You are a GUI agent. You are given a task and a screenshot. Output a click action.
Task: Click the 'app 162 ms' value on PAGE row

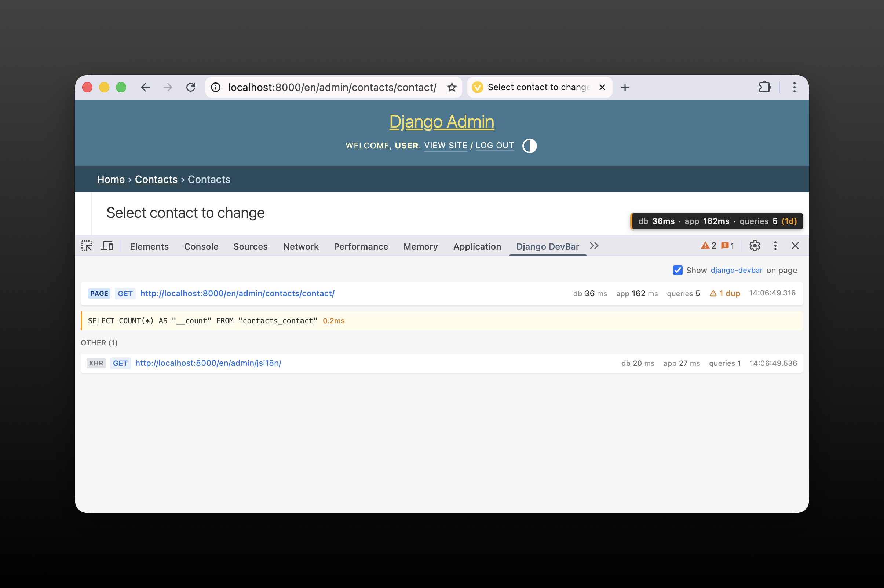pos(637,294)
